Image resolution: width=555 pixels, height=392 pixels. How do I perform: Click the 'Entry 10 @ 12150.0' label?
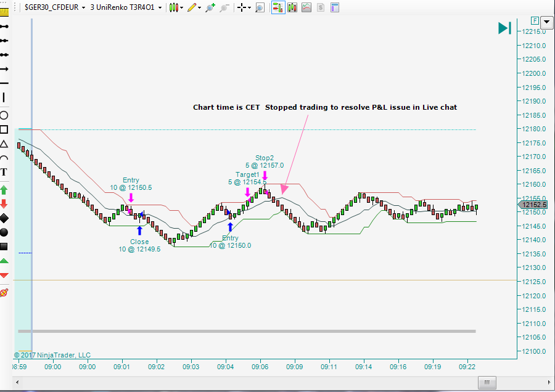[x=231, y=242]
